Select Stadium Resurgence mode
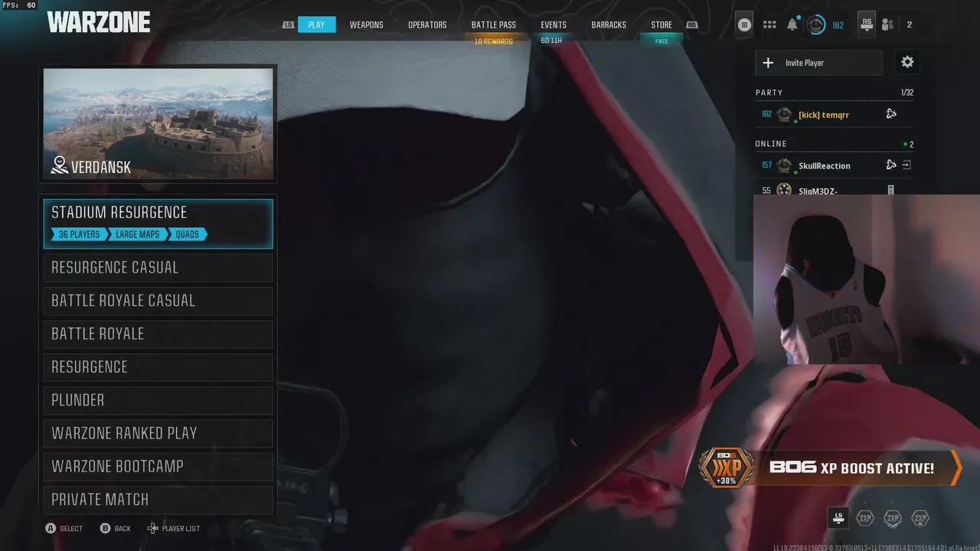 [158, 223]
